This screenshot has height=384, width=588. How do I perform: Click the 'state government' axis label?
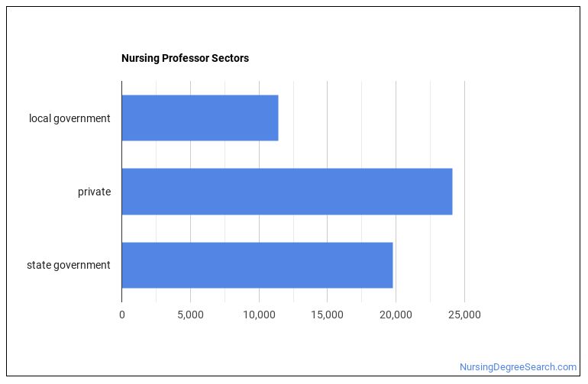pos(69,265)
